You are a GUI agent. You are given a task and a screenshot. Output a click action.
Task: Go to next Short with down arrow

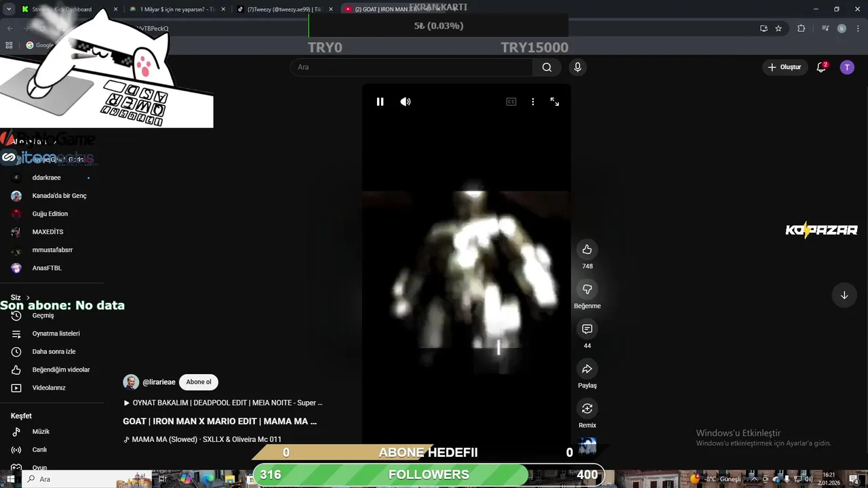844,296
